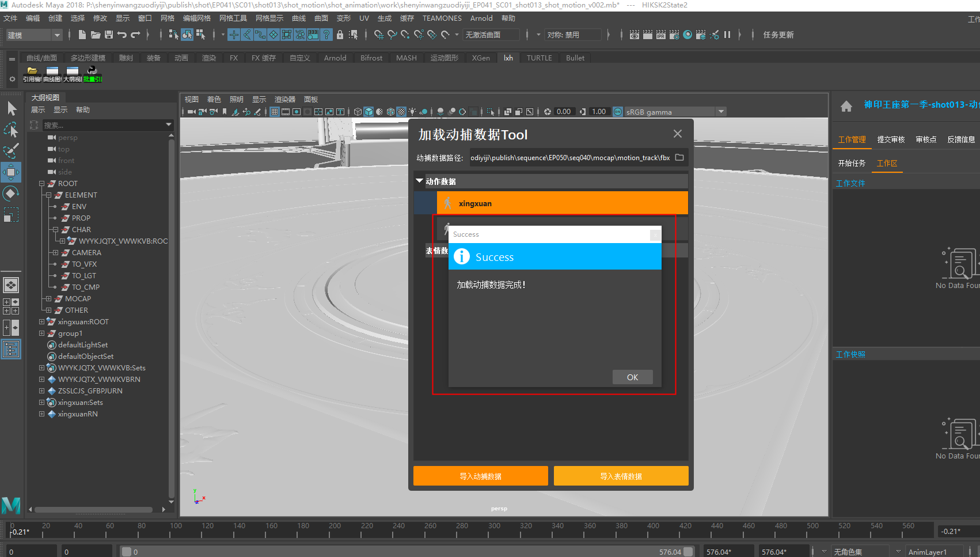Collapse the ROOT node in the outliner
980x557 pixels.
point(41,184)
